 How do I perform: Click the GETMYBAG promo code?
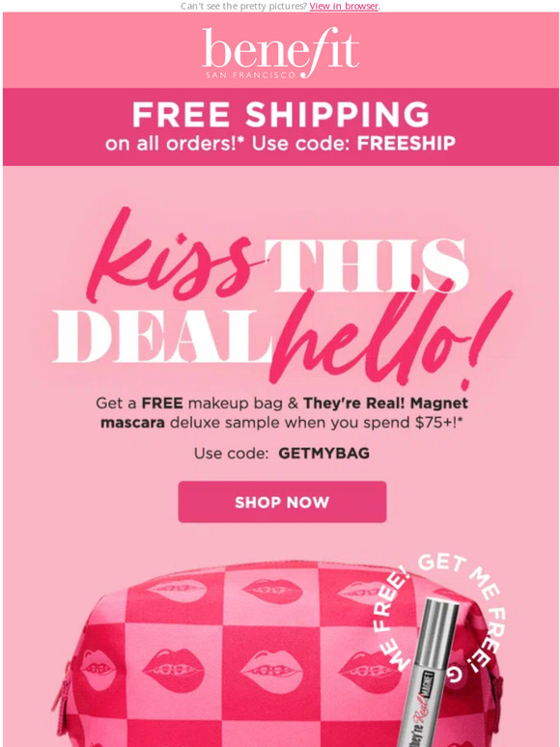(x=323, y=453)
